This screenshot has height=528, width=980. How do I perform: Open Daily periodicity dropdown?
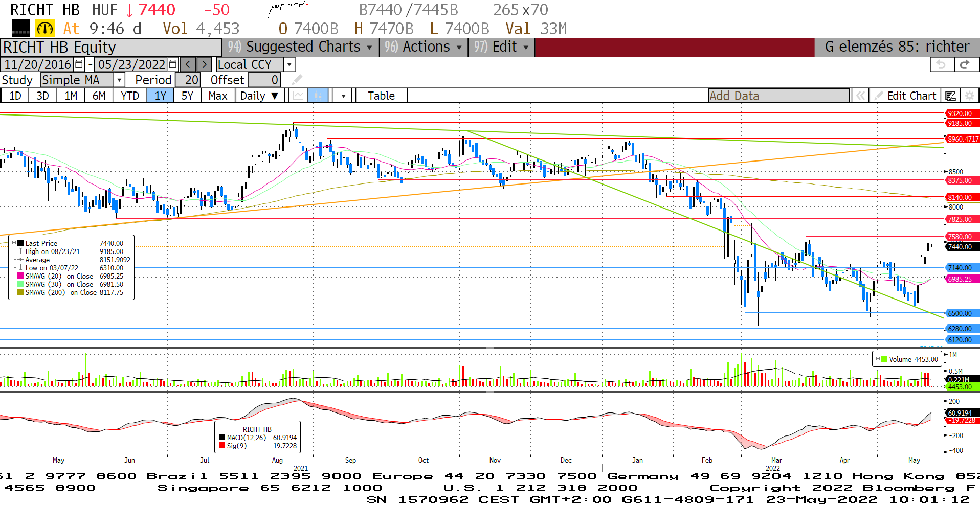(x=260, y=96)
